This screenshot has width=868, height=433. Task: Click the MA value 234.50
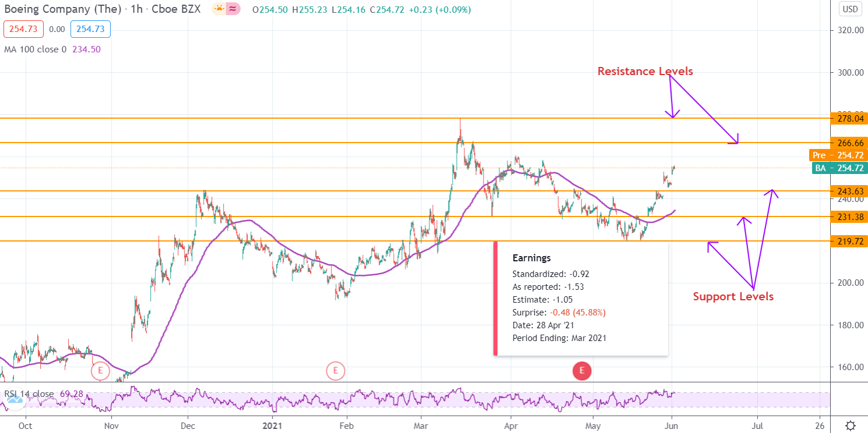(x=86, y=49)
